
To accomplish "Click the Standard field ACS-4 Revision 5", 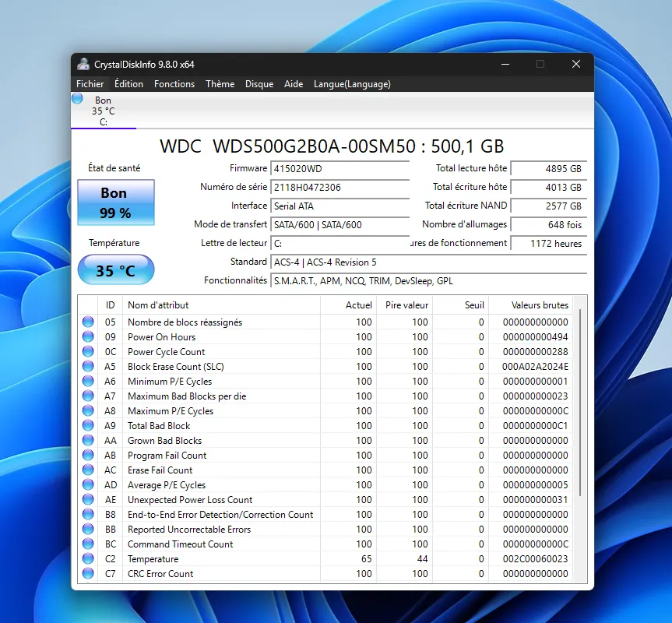I will [428, 262].
